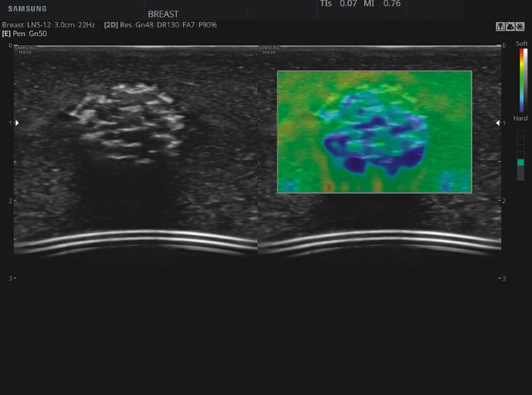Click the BREAST title in the header

[x=163, y=14]
